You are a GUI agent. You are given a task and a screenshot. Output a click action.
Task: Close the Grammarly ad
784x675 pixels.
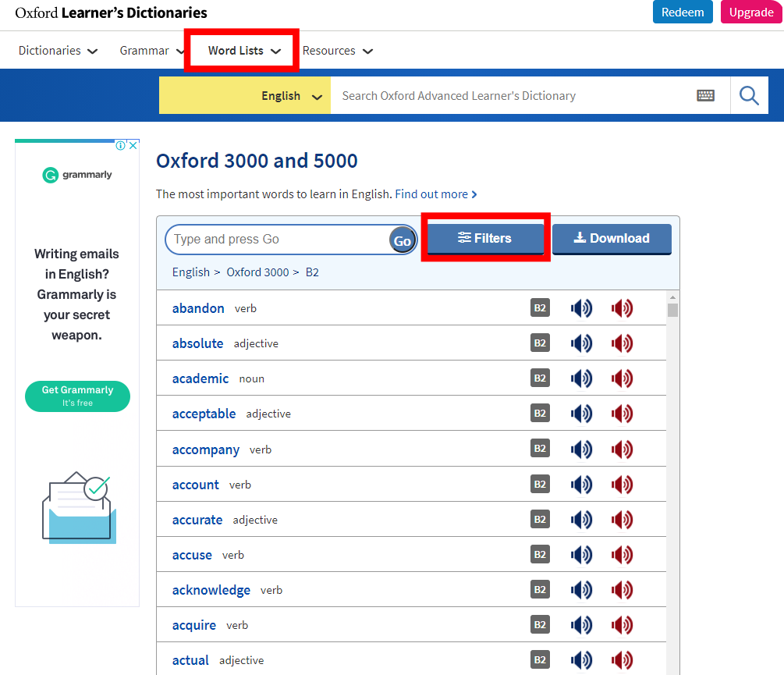(x=133, y=145)
